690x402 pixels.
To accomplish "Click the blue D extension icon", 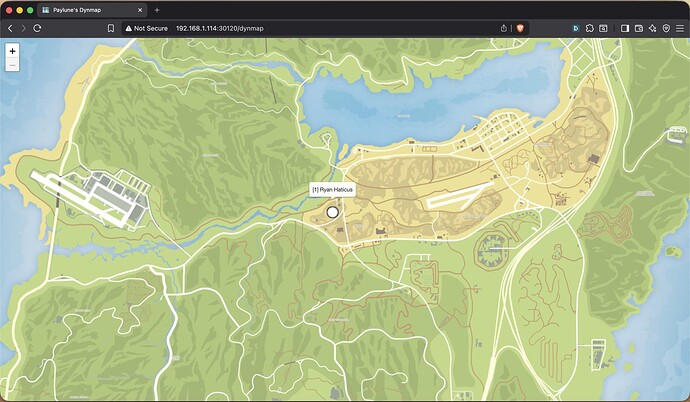I will (x=575, y=29).
